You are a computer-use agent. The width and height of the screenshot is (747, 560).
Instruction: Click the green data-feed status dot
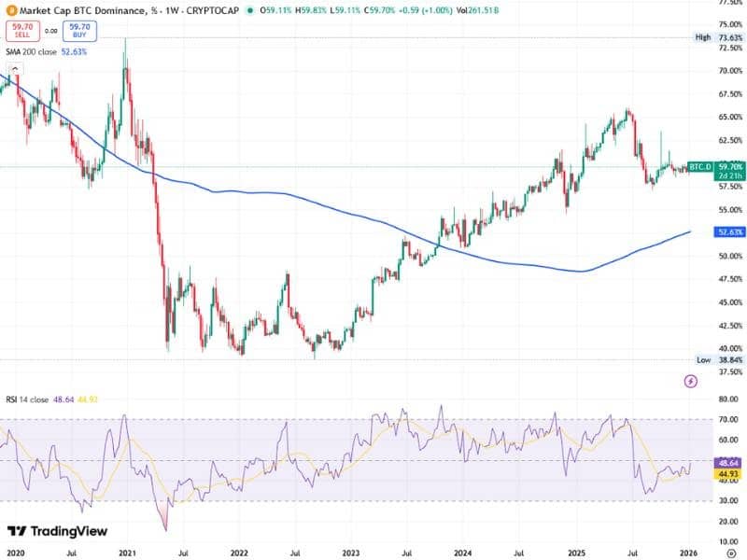pos(250,9)
